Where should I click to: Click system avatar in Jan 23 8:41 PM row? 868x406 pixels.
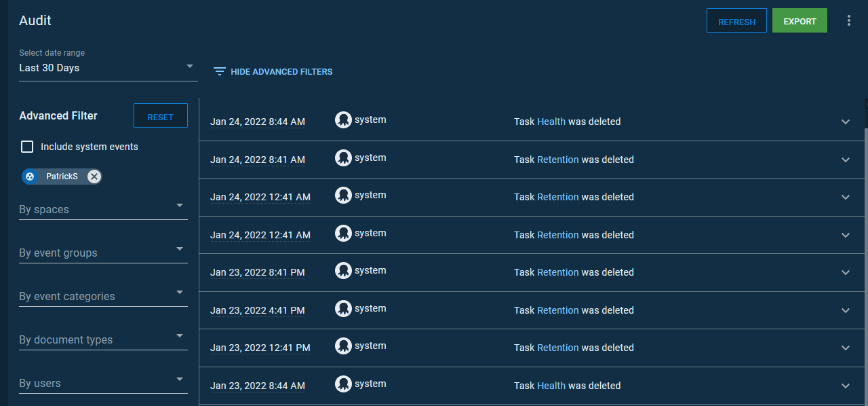pyautogui.click(x=343, y=271)
